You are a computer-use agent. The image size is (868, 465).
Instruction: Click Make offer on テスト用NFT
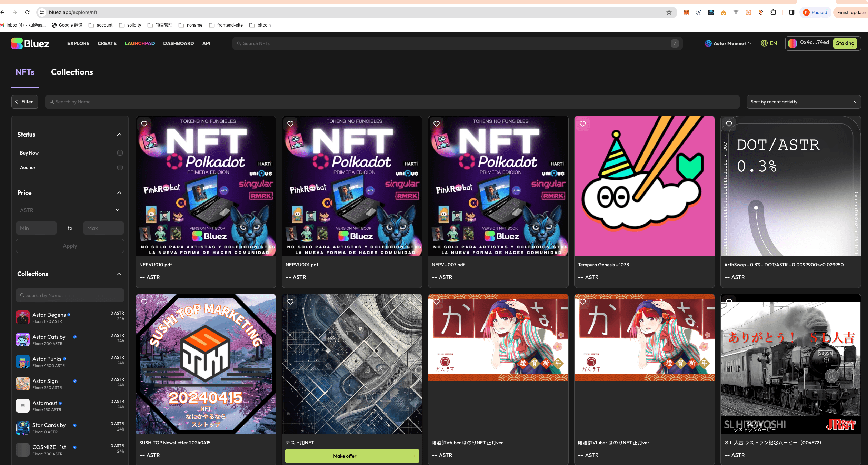pyautogui.click(x=345, y=456)
